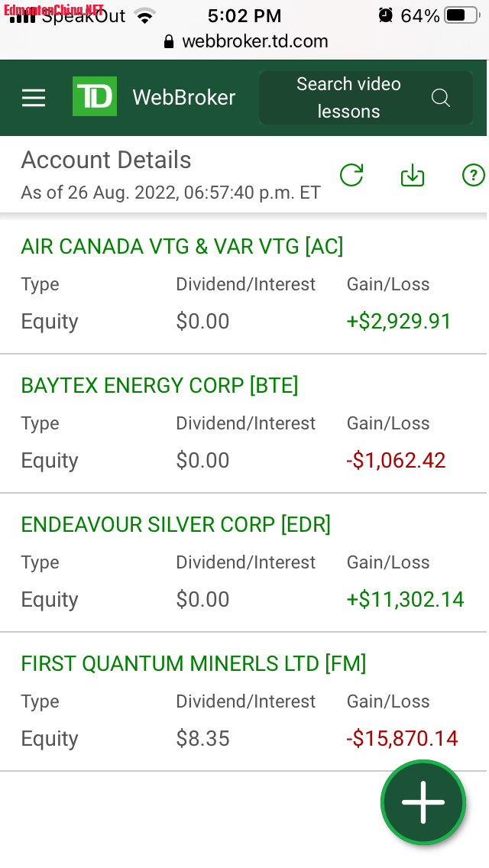The width and height of the screenshot is (489, 868).
Task: Tap the battery indicator icon
Action: click(x=462, y=15)
